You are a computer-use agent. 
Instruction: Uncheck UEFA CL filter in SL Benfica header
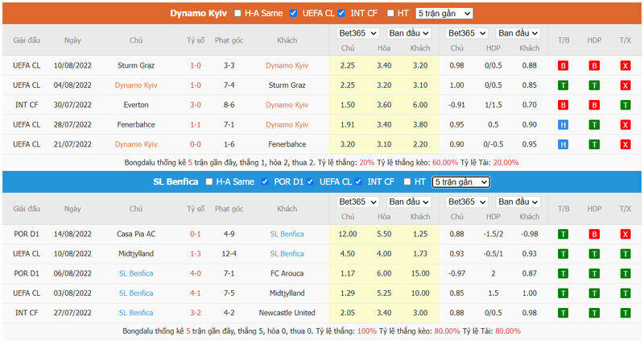click(310, 182)
